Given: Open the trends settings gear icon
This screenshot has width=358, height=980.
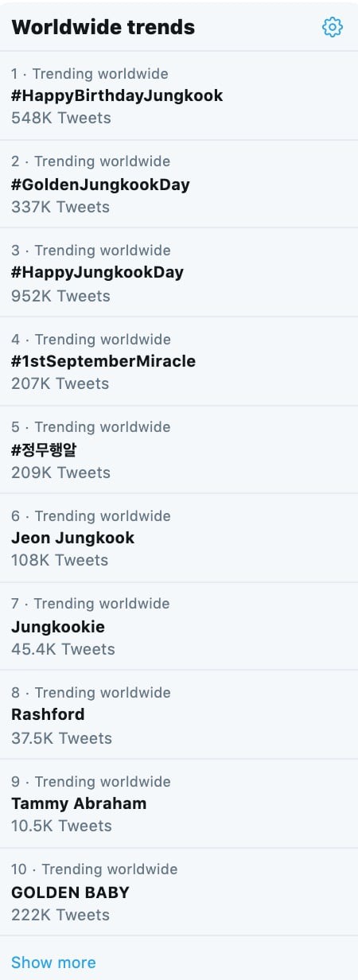Looking at the screenshot, I should [x=332, y=27].
